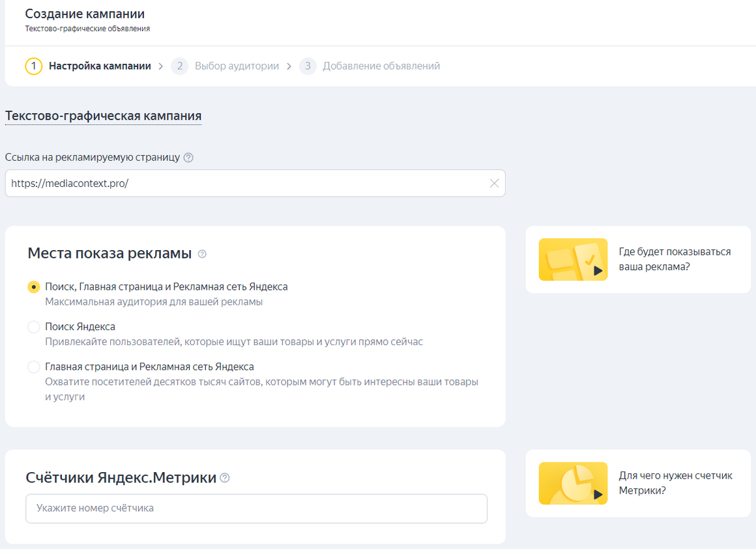Viewport: 756px width, 549px height.
Task: Click the step 2 circle icon
Action: coord(179,66)
